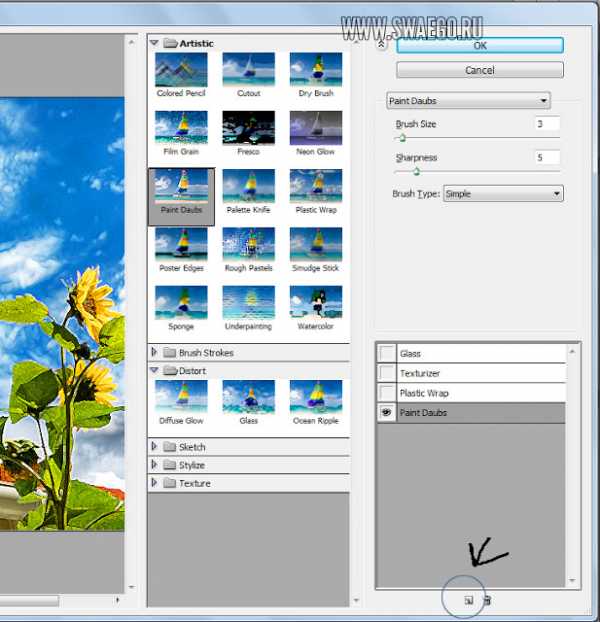Screen dimensions: 600x622
Task: Click the Sharpness value field
Action: [548, 157]
